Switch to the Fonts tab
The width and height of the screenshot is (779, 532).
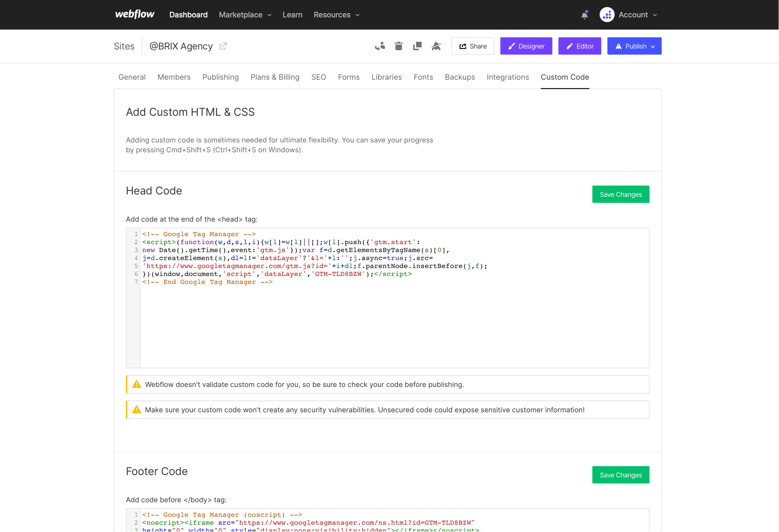click(x=423, y=77)
